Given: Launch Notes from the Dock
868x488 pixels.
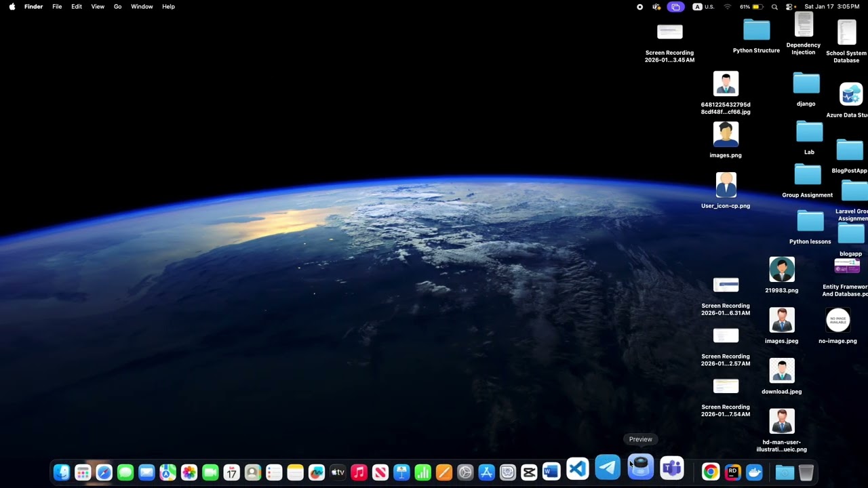Looking at the screenshot, I should [x=295, y=472].
